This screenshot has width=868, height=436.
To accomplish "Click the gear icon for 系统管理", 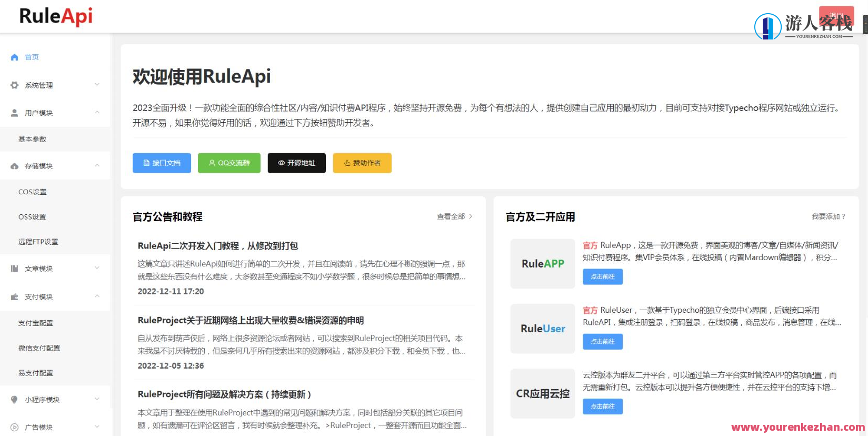I will (x=14, y=85).
